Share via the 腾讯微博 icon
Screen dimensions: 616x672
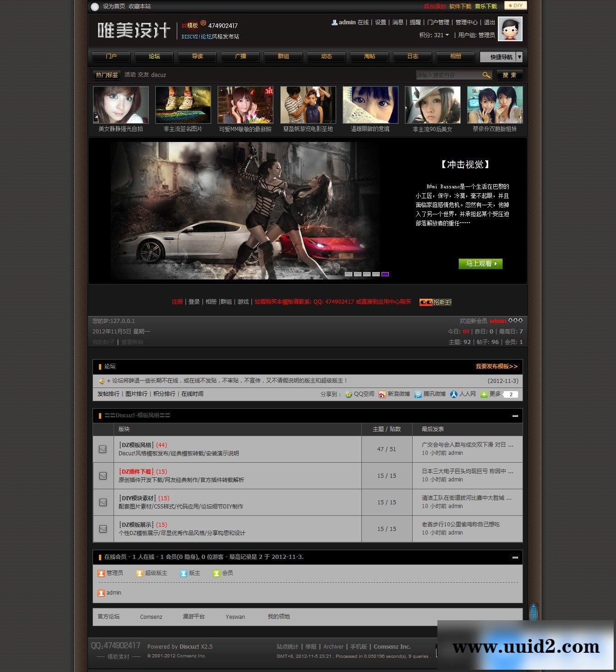[x=418, y=394]
